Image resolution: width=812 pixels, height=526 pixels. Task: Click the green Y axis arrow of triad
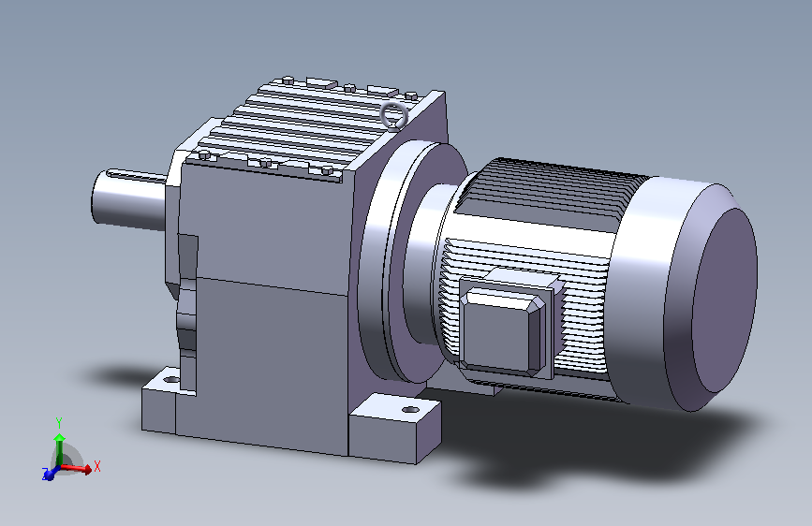tap(60, 449)
